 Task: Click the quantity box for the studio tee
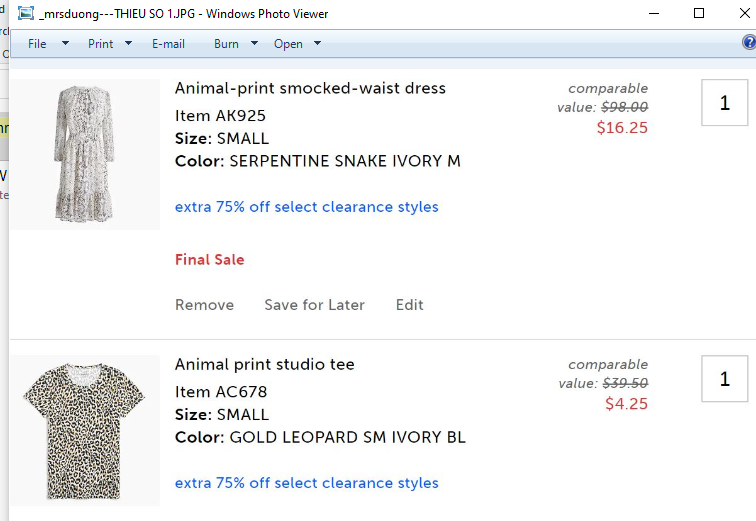pos(724,379)
